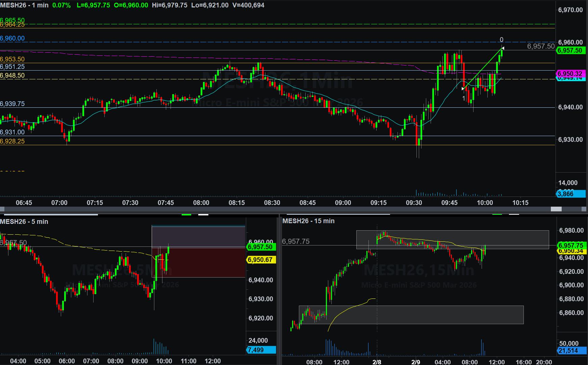Click the 21,514 volume tag on the 15 min chart
Screen dimensions: 588x365
571,350
